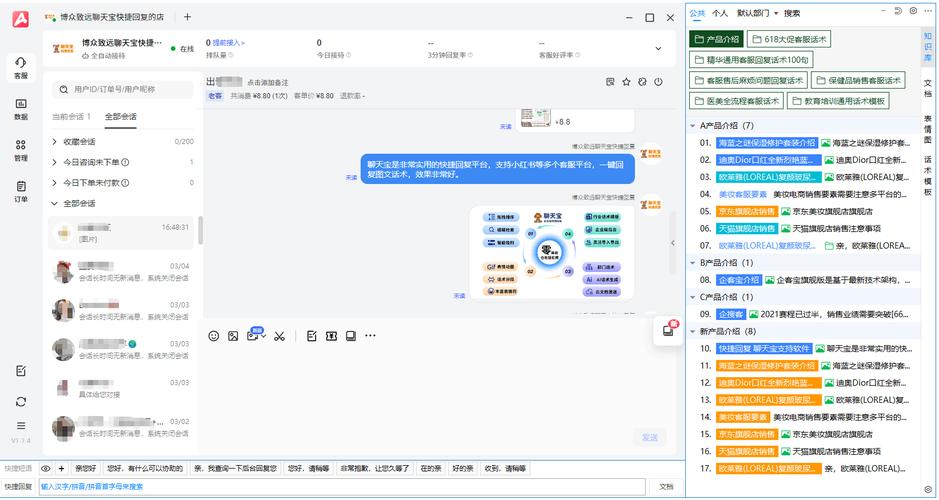Switch to the 当前会话 tab
939x500 pixels.
tap(72, 117)
